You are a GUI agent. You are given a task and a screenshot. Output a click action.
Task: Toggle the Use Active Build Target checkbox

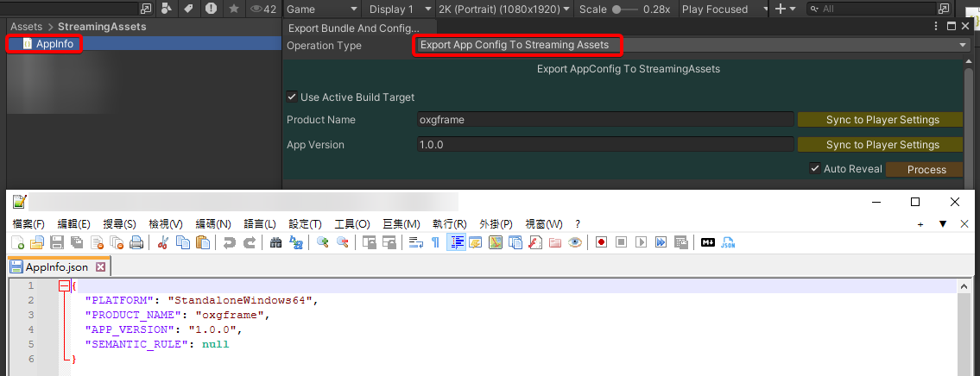pos(293,97)
